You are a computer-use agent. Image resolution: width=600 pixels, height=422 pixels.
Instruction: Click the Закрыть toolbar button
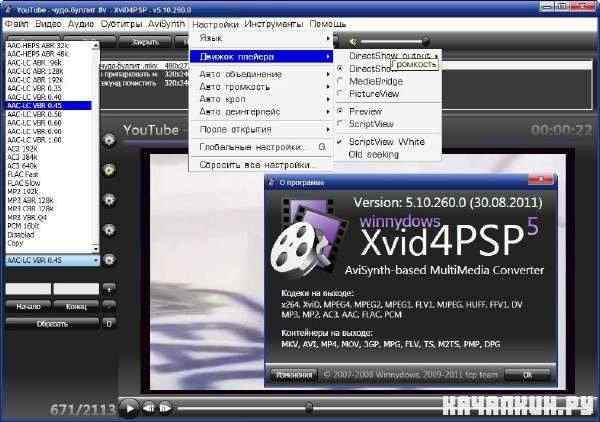[145, 42]
